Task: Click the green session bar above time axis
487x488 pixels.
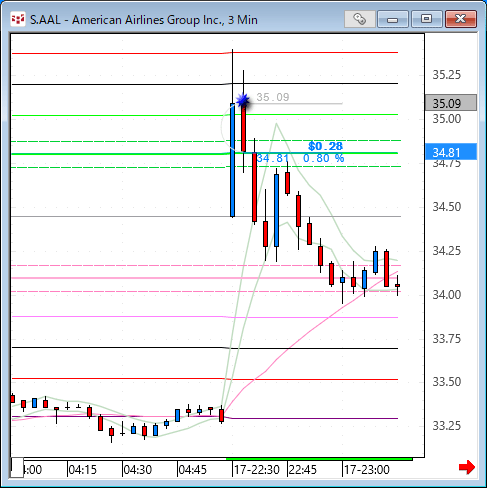Action: [319, 459]
